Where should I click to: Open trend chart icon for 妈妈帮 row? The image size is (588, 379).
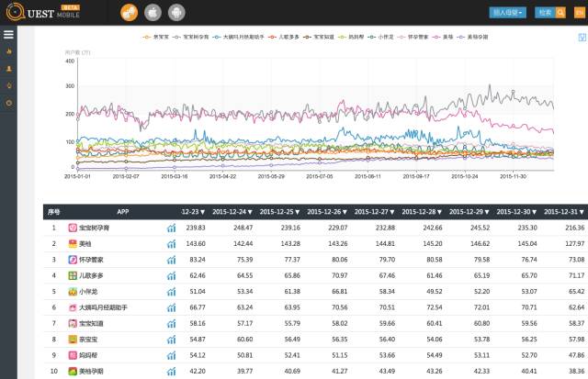pyautogui.click(x=172, y=355)
